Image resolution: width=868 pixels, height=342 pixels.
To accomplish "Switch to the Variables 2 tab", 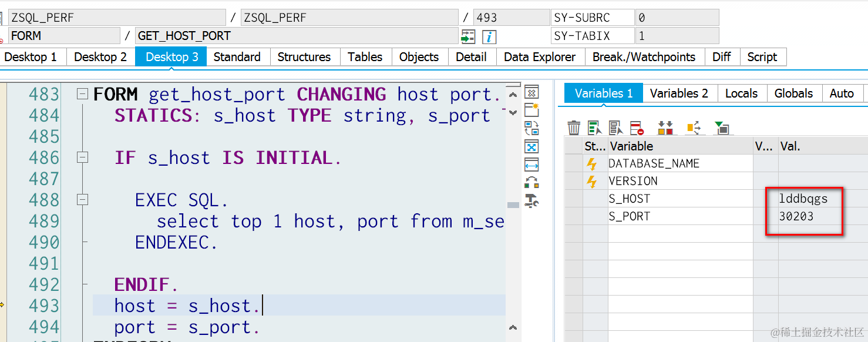I will coord(679,93).
